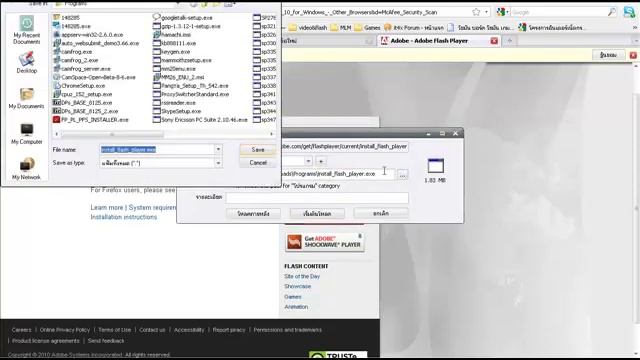Click Save in the Save dialog
The width and height of the screenshot is (640, 360).
coord(258,150)
